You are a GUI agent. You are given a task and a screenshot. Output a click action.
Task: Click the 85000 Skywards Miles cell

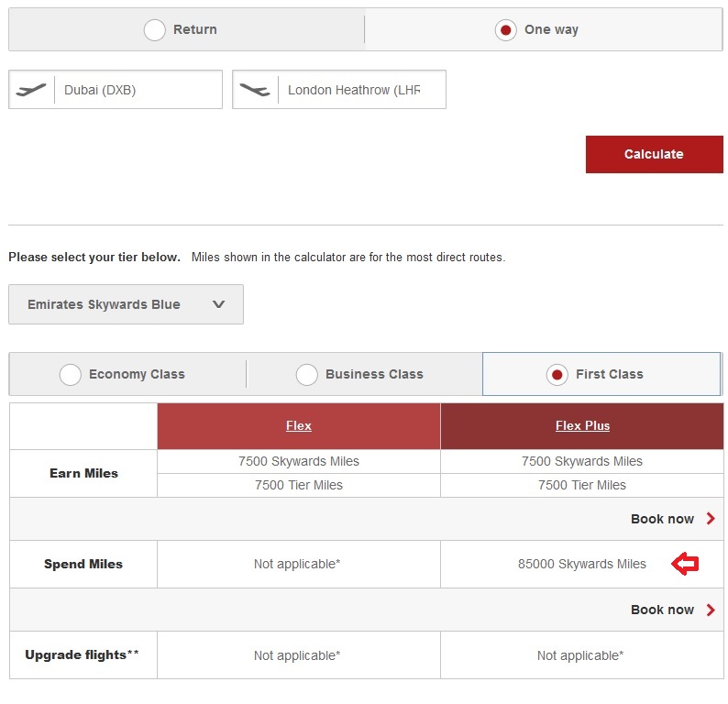coord(581,565)
